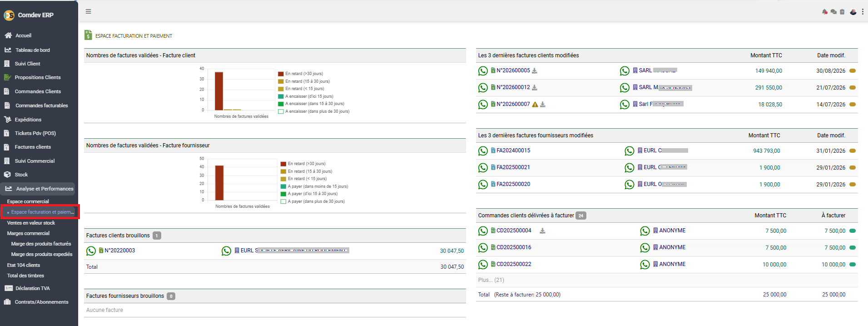Screen dimensions: 868x326
Task: Click WhatsApp icon before invoice N°202600012
Action: (483, 88)
